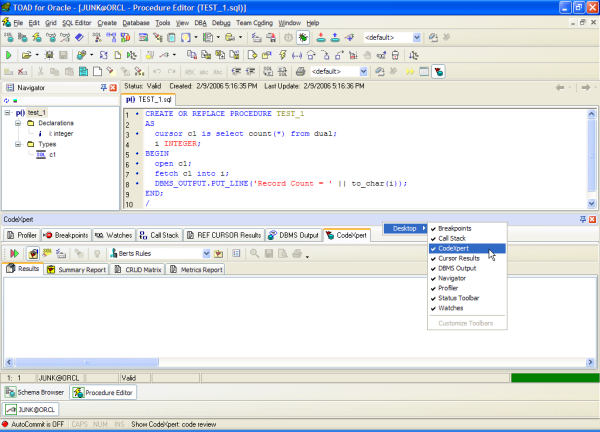Open the top toolbar <default> dropdown

click(417, 37)
